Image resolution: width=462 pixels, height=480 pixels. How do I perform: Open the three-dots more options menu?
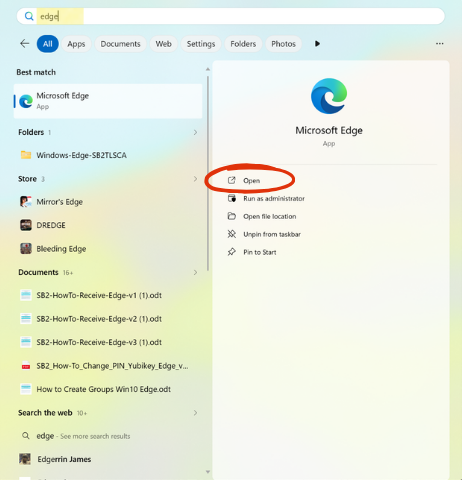pyautogui.click(x=439, y=44)
